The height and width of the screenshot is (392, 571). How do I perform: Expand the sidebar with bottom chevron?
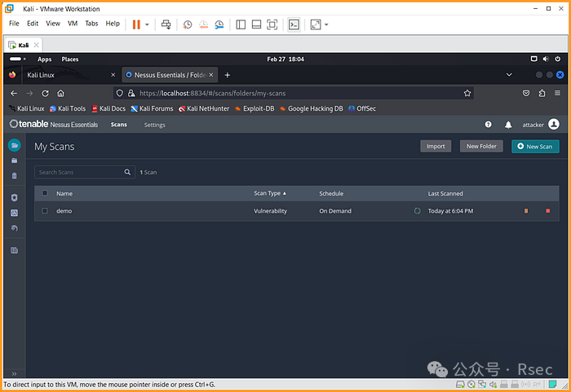(x=14, y=373)
